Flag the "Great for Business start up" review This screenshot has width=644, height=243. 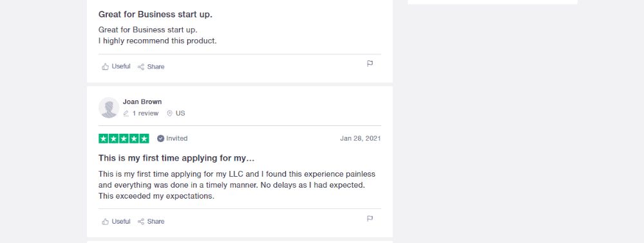click(370, 64)
